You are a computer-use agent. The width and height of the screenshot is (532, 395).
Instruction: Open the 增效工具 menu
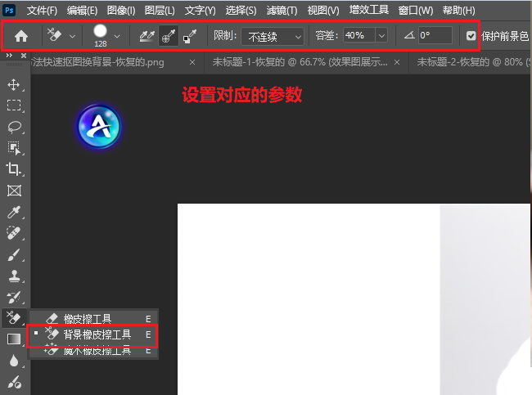tap(369, 10)
